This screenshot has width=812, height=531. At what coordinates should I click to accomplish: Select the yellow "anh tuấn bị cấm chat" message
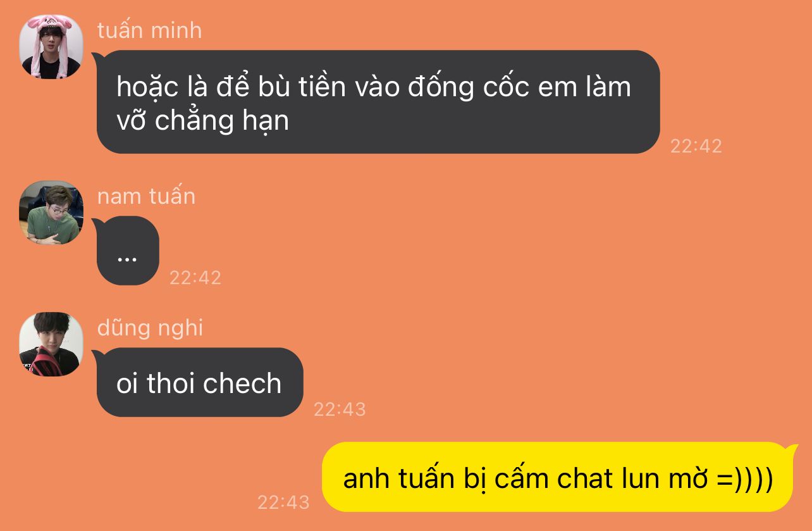tap(557, 477)
